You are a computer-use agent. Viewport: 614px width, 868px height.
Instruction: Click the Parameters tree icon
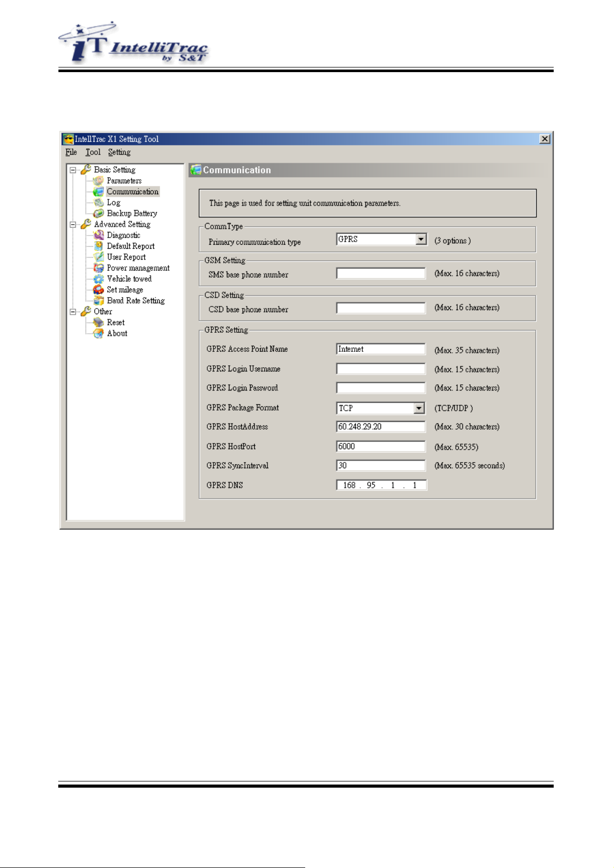coord(98,181)
